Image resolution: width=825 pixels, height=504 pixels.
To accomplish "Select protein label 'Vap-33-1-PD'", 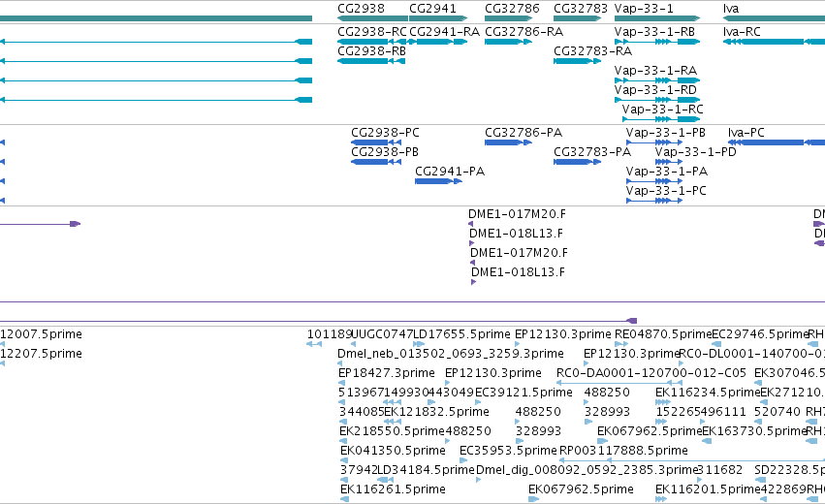I will click(x=695, y=152).
